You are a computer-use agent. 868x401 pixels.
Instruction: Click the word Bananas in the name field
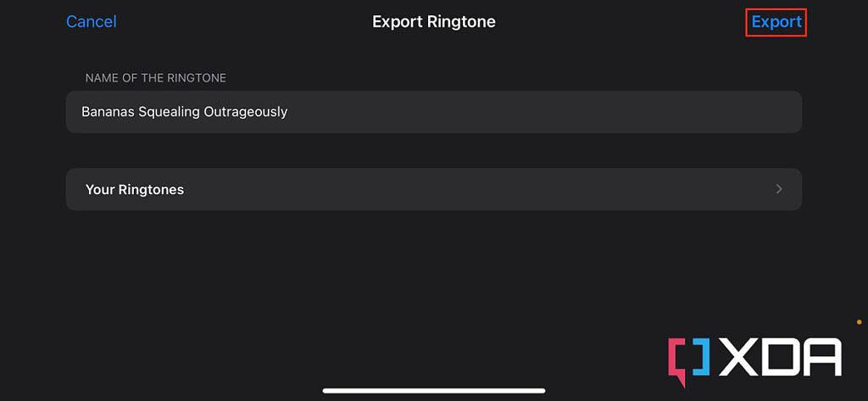pyautogui.click(x=108, y=112)
